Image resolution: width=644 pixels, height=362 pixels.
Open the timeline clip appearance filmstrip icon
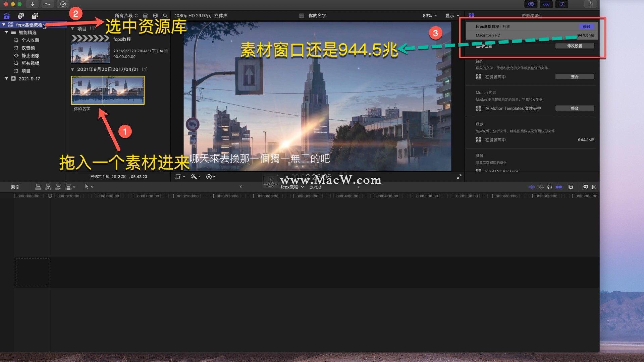click(571, 187)
